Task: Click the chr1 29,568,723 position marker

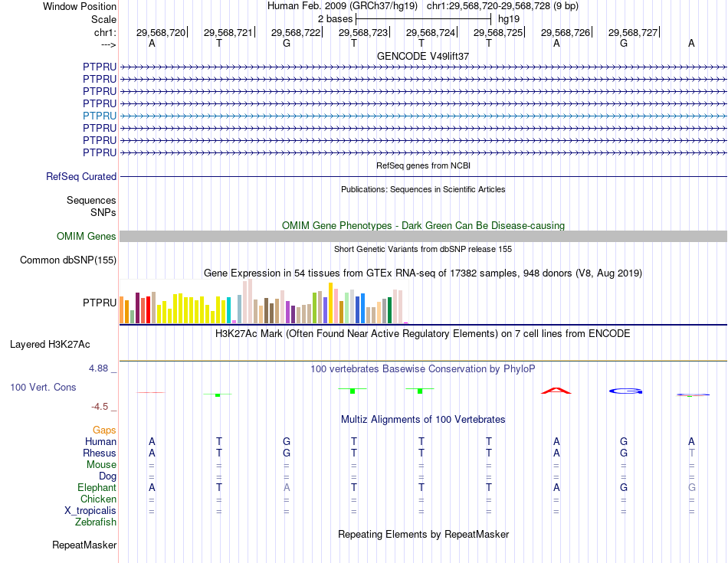Action: click(363, 32)
